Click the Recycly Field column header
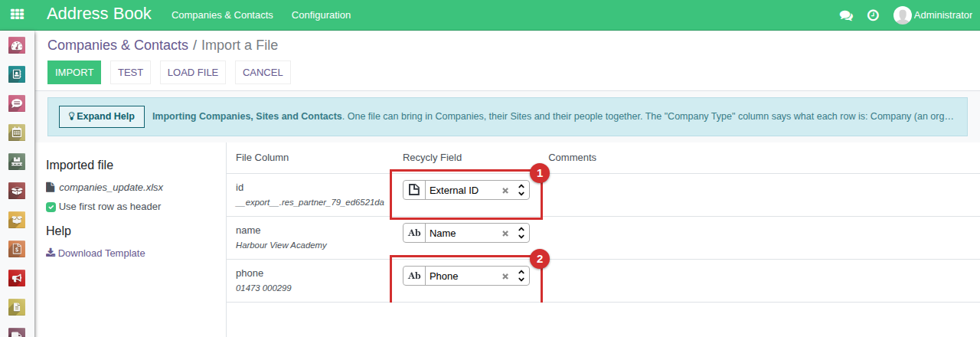The width and height of the screenshot is (980, 337). pos(433,158)
